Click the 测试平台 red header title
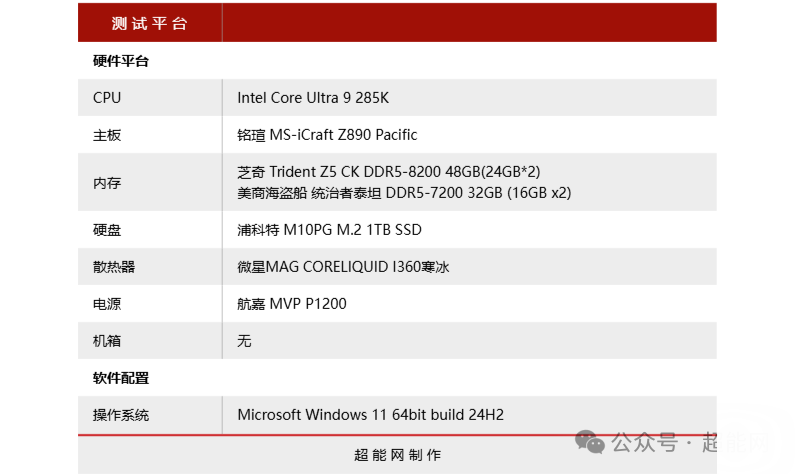Image resolution: width=795 pixels, height=474 pixels. (x=150, y=23)
